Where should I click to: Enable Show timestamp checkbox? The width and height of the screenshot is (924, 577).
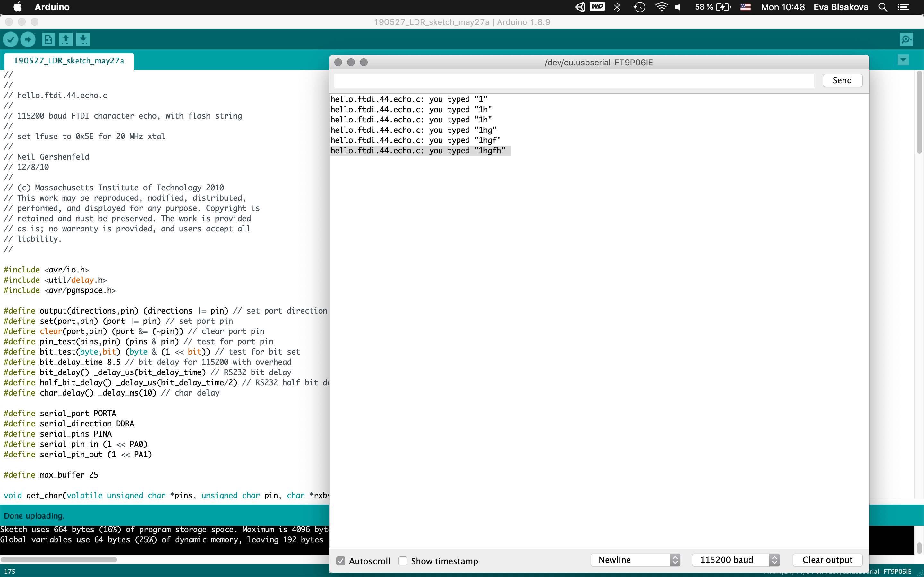click(x=403, y=561)
